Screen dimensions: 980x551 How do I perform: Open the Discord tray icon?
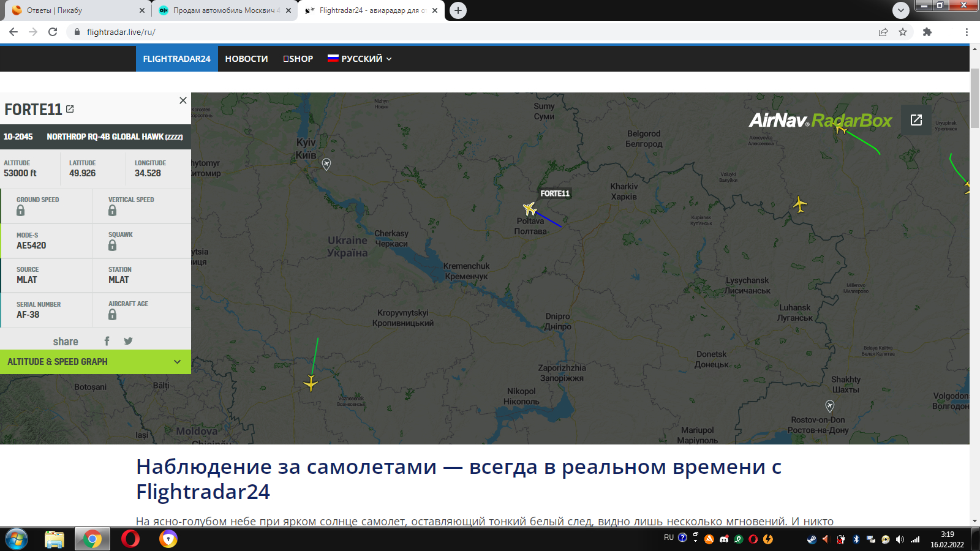coord(724,539)
